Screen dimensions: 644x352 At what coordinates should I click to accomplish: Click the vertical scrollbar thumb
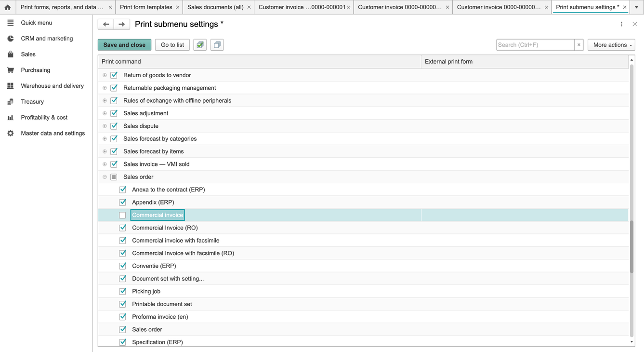coord(631,246)
